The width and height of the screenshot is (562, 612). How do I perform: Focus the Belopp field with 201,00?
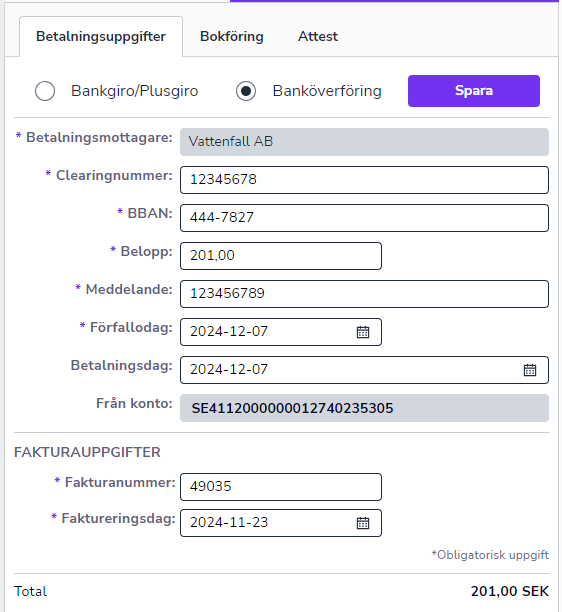(x=281, y=256)
